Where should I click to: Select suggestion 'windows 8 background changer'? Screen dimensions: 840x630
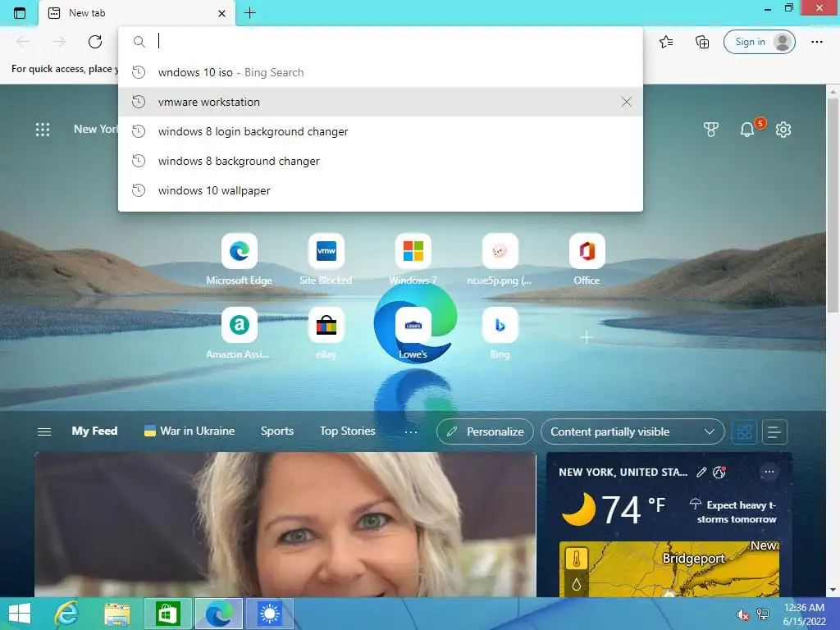[381, 161]
